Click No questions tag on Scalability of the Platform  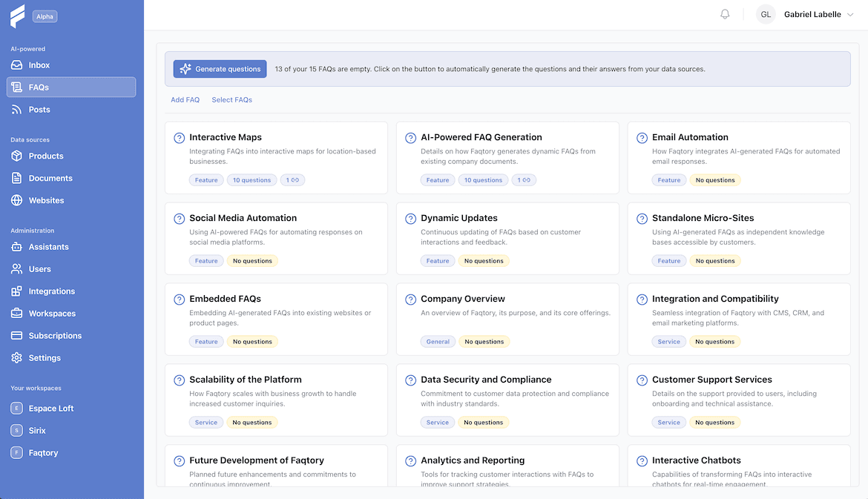coord(252,422)
